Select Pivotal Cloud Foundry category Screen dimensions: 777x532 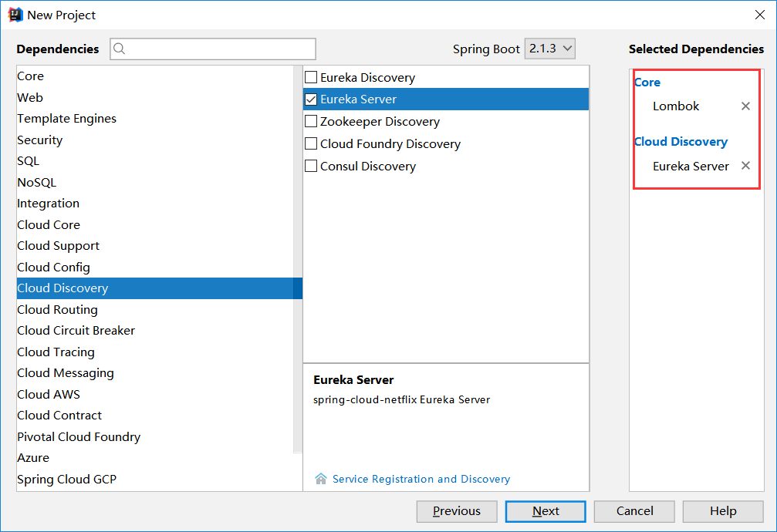pos(154,436)
